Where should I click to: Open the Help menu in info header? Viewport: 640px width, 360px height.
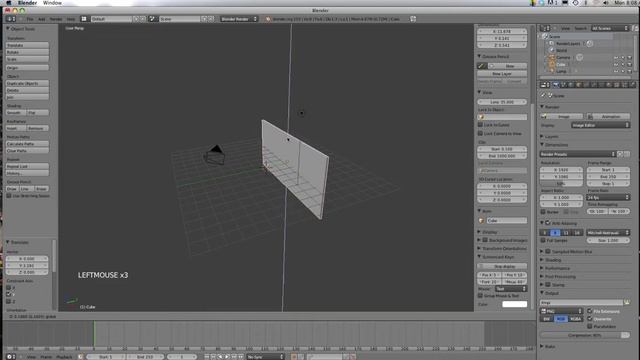tap(71, 19)
